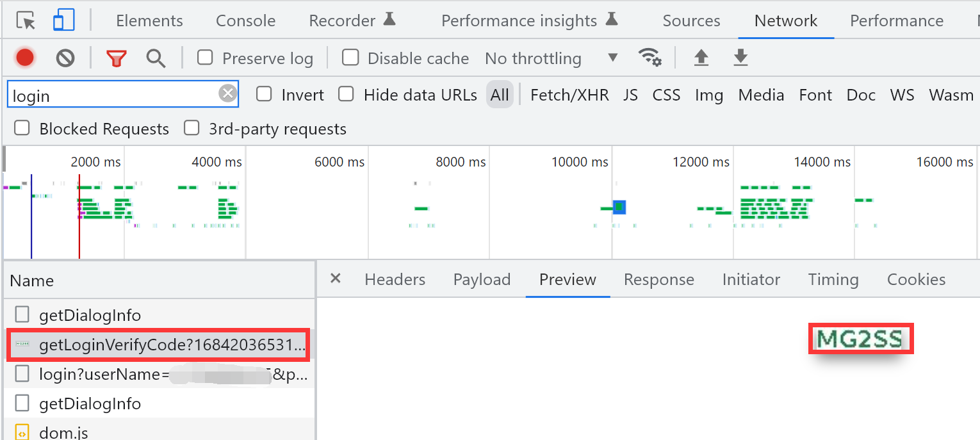The image size is (980, 440).
Task: Filter requests by Fetch/XHR type
Action: coord(569,95)
